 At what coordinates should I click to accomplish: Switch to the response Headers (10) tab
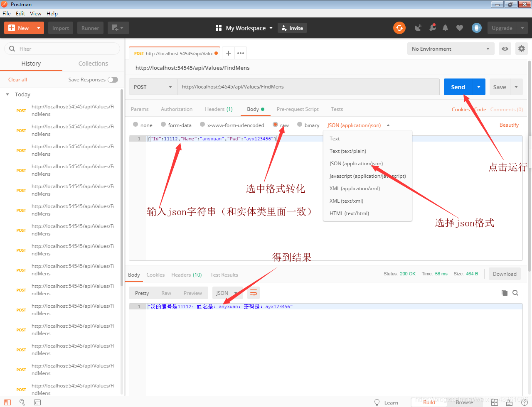click(186, 275)
